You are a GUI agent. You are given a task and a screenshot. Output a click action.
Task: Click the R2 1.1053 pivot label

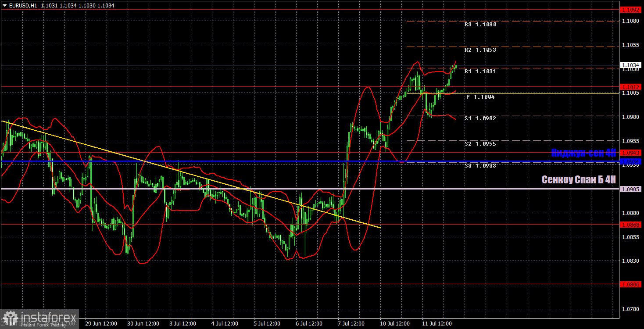click(480, 50)
